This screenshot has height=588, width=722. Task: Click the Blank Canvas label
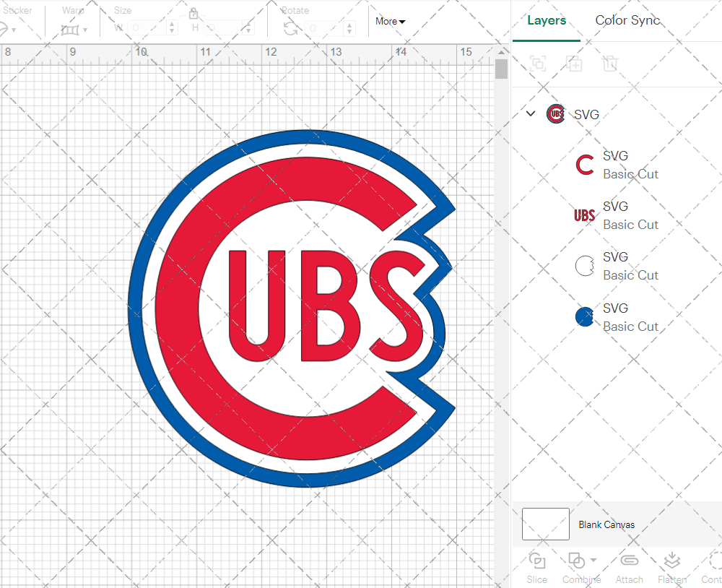[606, 524]
